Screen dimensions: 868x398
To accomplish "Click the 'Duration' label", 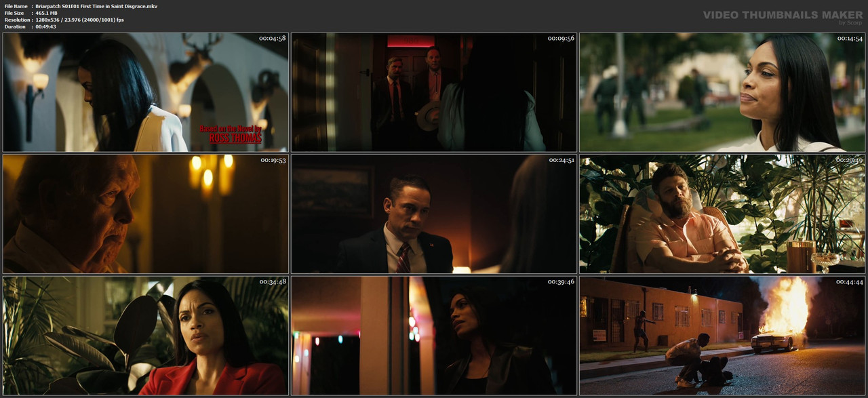I will pos(16,26).
